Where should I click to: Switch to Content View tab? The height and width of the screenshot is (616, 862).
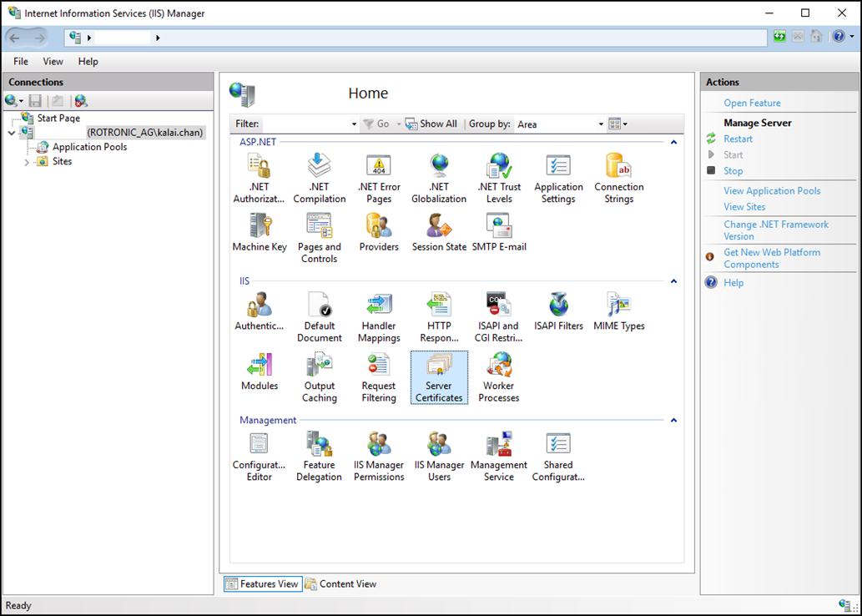coord(340,584)
